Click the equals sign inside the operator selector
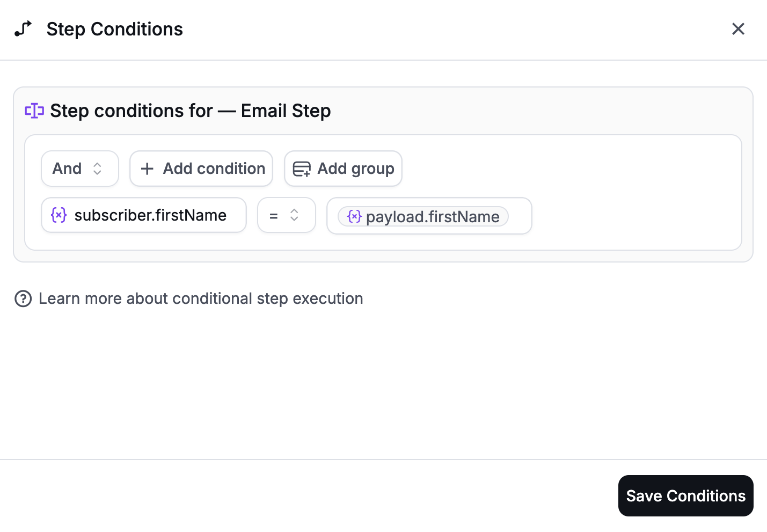767x532 pixels. click(274, 215)
